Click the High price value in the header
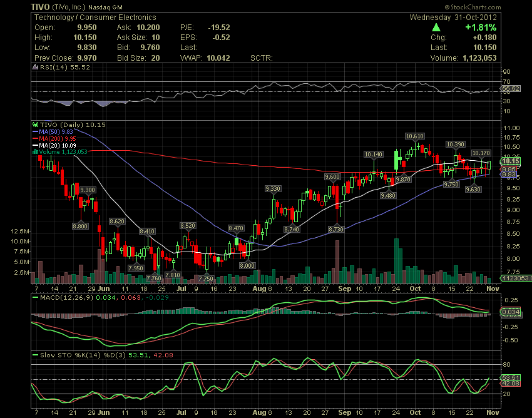The height and width of the screenshot is (418, 532). [x=85, y=38]
